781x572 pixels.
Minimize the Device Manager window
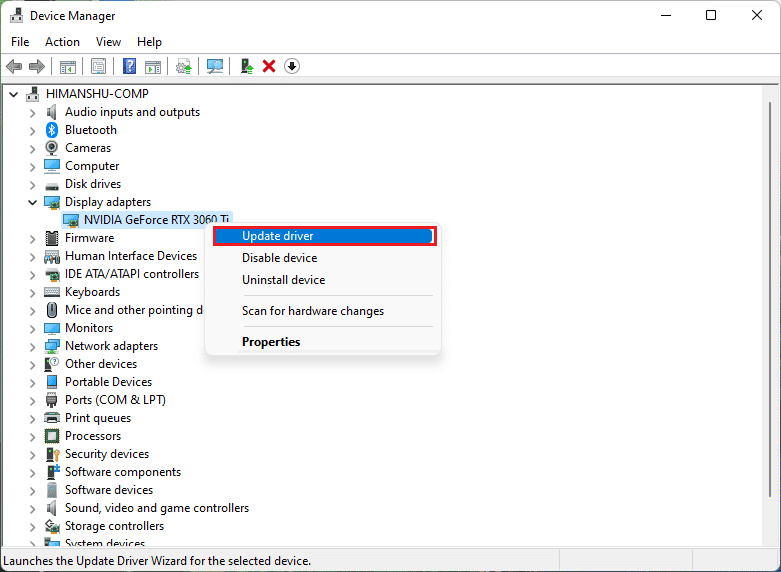(x=666, y=15)
